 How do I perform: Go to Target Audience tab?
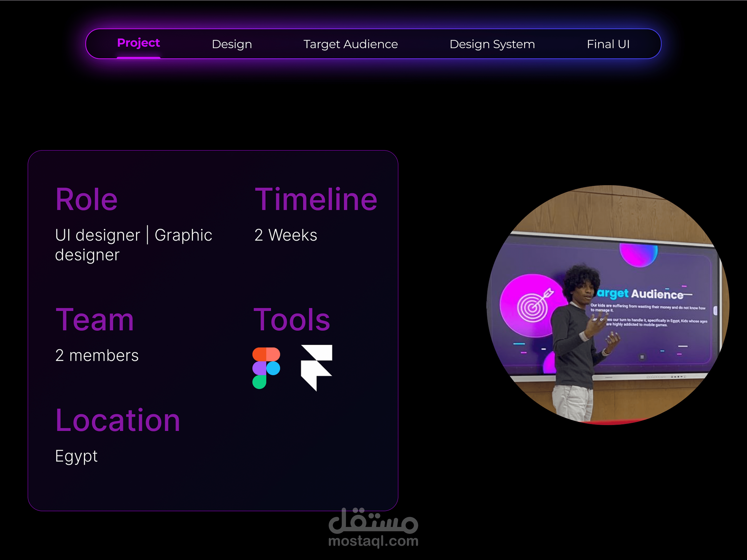click(x=351, y=44)
